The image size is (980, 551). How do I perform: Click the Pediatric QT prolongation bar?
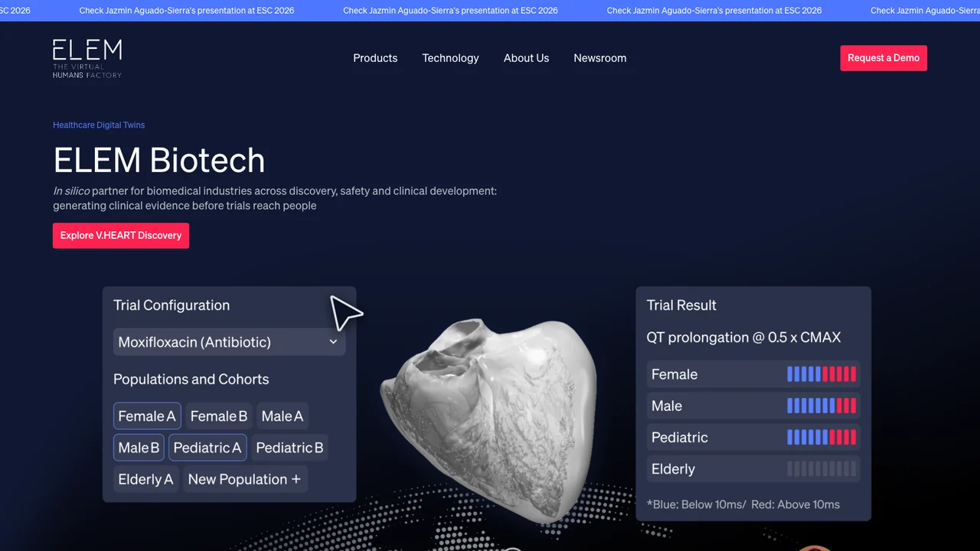822,437
